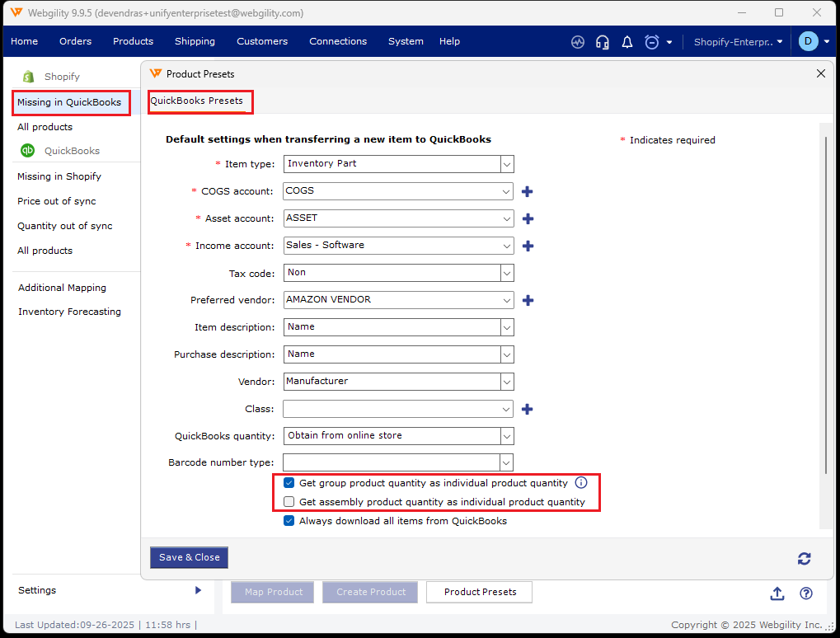Screen dimensions: 840x638
Task: Uncheck Get group product quantity checkbox
Action: click(x=289, y=483)
